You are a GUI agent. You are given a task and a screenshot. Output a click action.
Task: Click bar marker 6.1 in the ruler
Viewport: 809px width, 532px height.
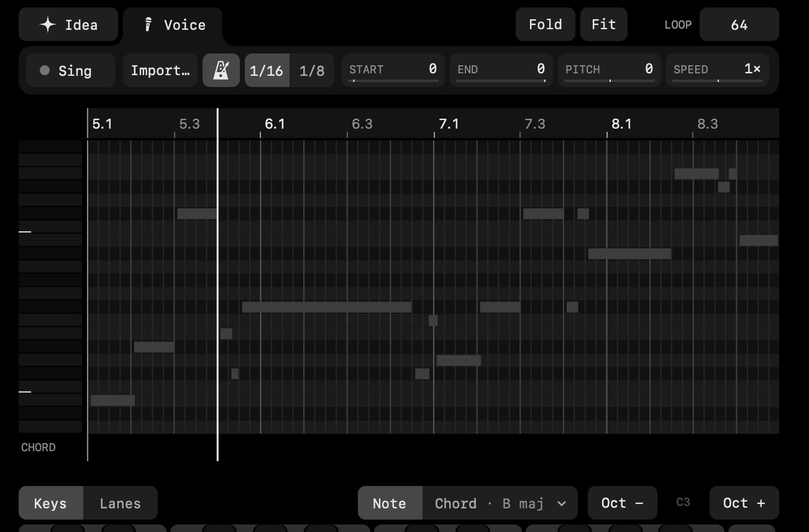click(x=275, y=124)
